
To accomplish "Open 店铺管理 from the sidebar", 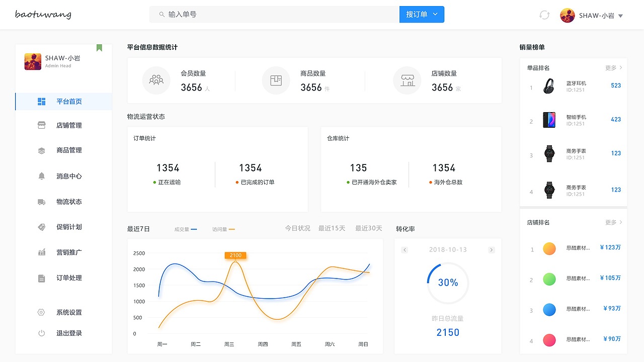I will 69,125.
